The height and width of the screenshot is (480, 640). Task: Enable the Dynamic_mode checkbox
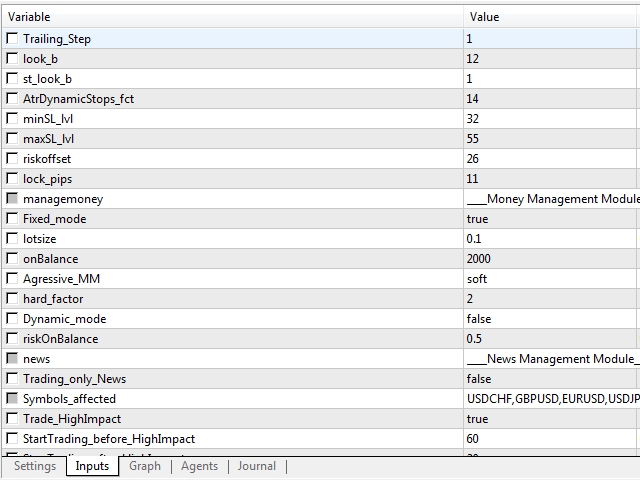(x=12, y=319)
